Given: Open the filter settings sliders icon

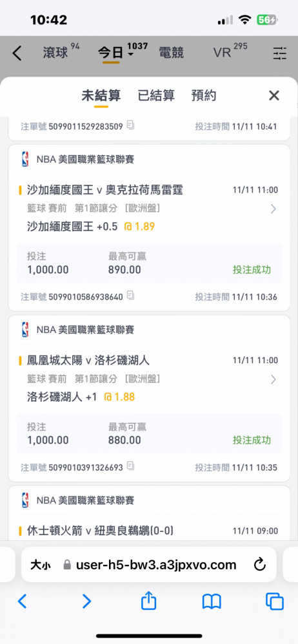Looking at the screenshot, I should (279, 53).
